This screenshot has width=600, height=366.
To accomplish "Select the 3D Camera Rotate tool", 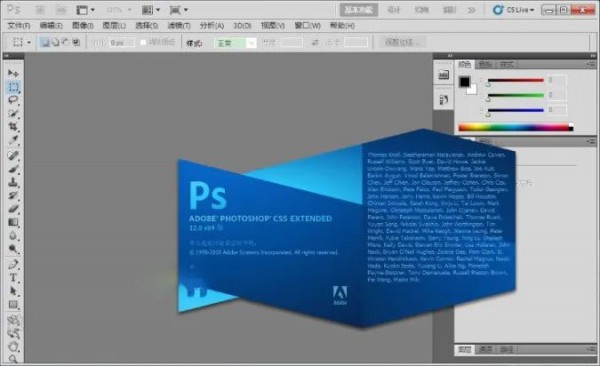I will [13, 333].
